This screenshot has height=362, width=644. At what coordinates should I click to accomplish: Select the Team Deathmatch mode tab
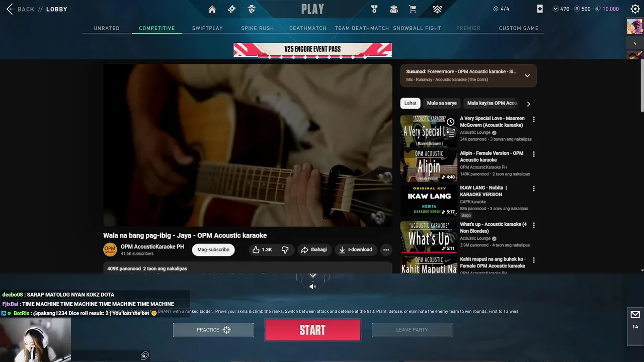point(362,28)
